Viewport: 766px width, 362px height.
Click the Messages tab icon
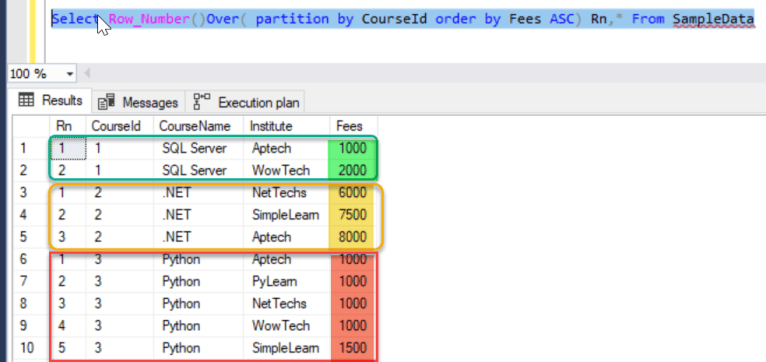(106, 103)
